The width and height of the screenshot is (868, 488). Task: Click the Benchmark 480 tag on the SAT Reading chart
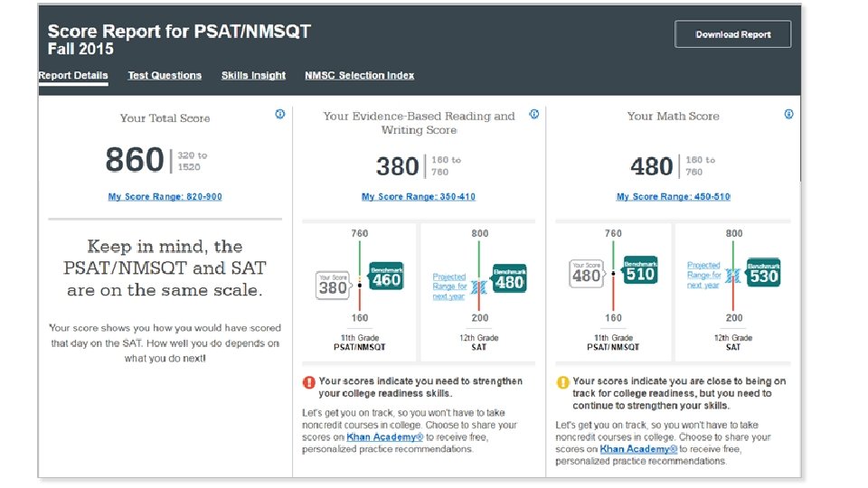509,279
